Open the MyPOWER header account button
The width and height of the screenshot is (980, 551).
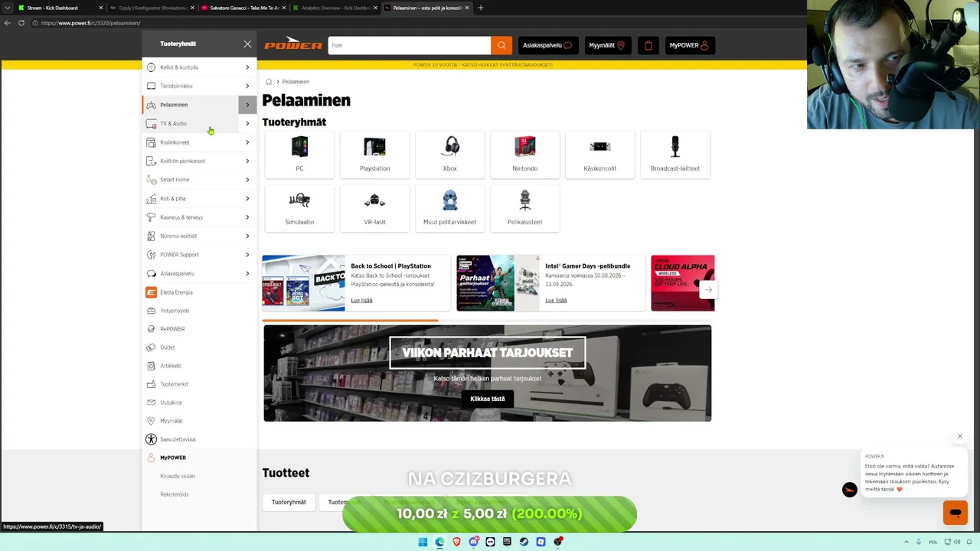point(689,45)
